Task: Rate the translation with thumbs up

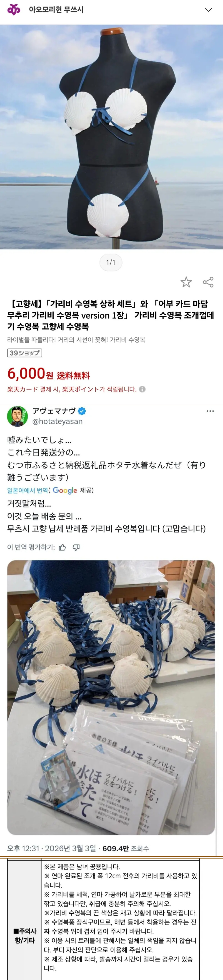Action: point(63,547)
